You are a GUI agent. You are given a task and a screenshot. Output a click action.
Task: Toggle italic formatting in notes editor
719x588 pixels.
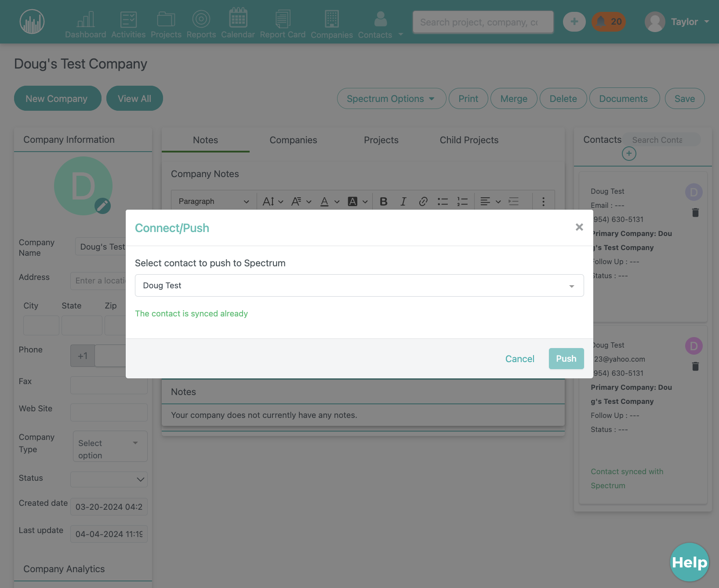point(403,201)
